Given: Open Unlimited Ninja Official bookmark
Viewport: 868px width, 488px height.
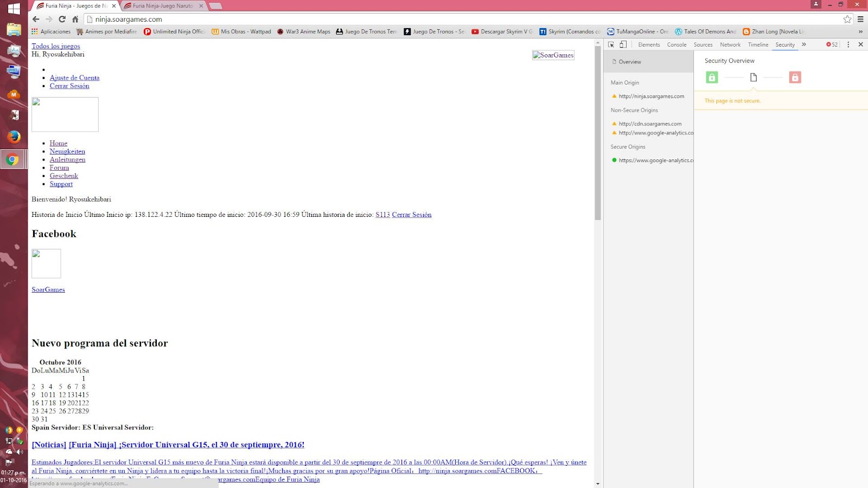Looking at the screenshot, I should pyautogui.click(x=174, y=31).
